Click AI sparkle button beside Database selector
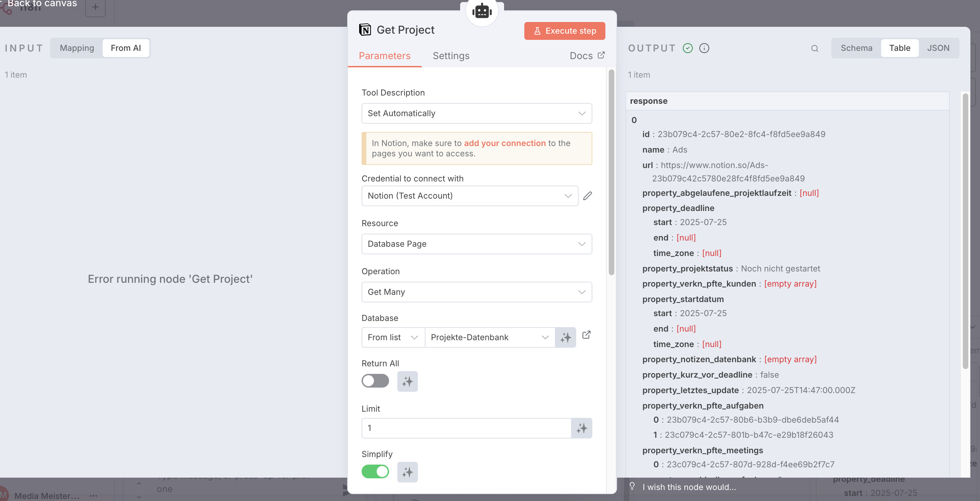 point(565,337)
